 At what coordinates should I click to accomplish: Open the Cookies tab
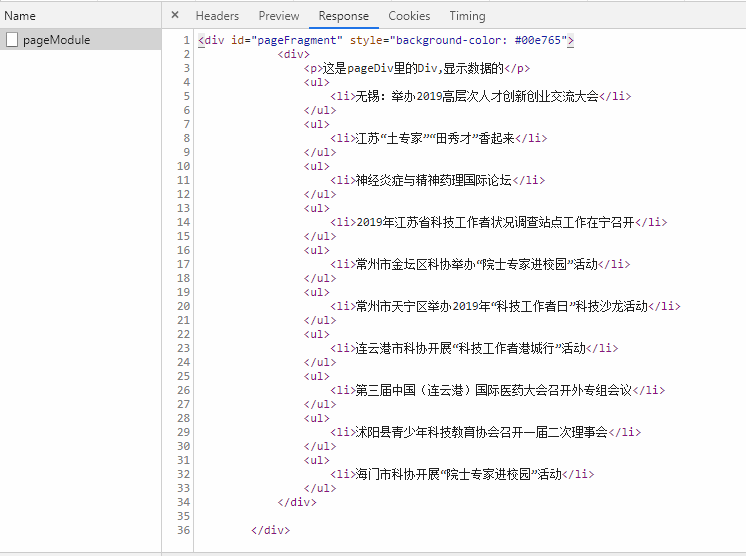coord(409,16)
